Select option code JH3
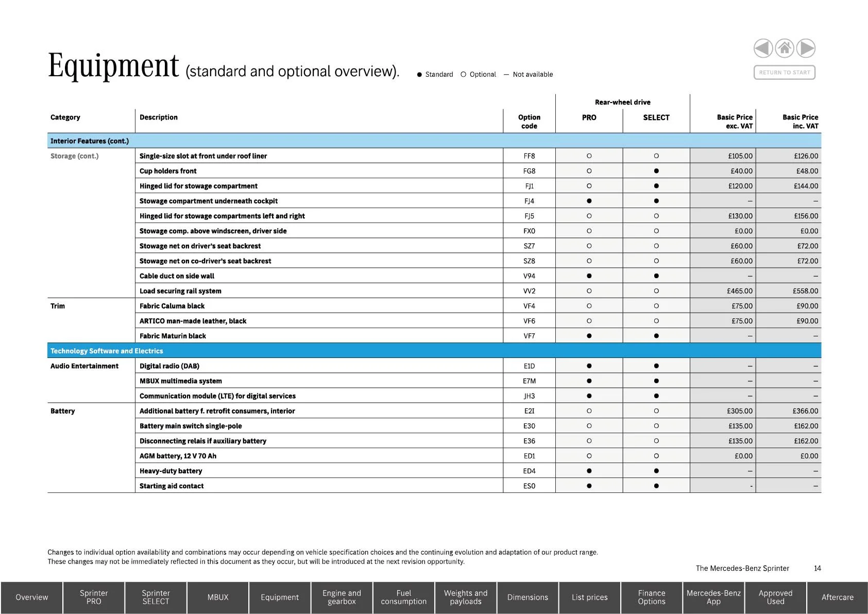The width and height of the screenshot is (868, 614). [x=529, y=396]
